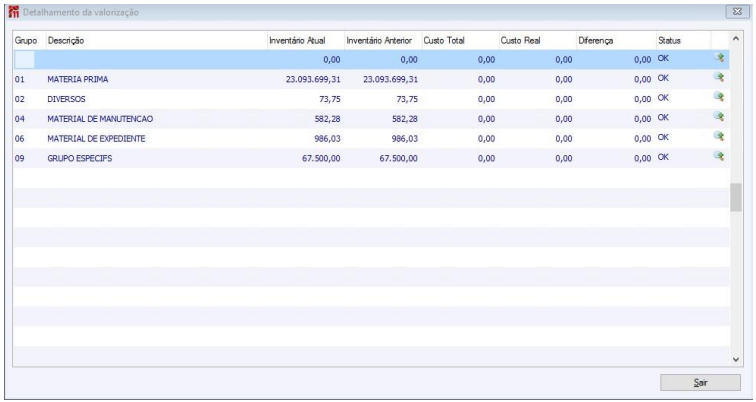Click the application logo in title bar
756x402 pixels.
coord(14,13)
